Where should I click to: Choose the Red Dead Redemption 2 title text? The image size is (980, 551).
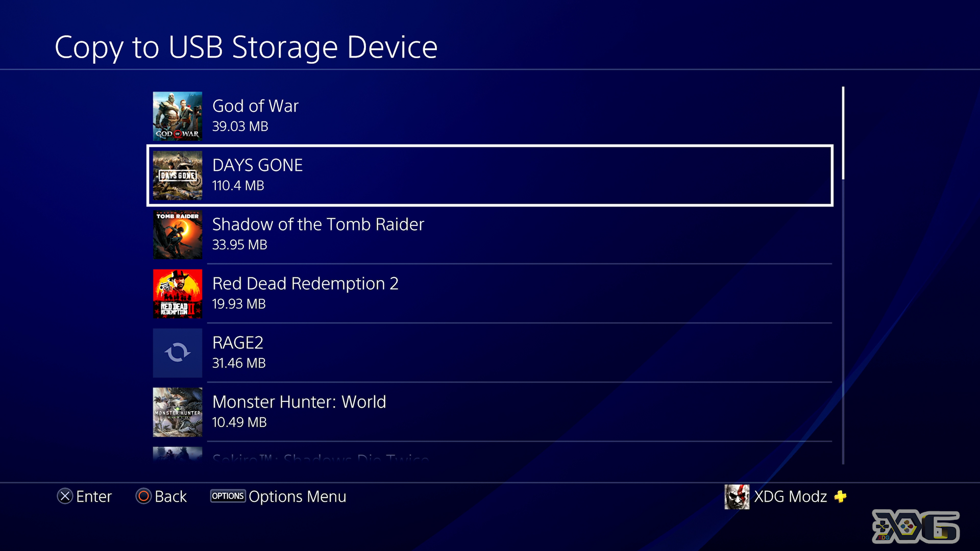coord(305,284)
